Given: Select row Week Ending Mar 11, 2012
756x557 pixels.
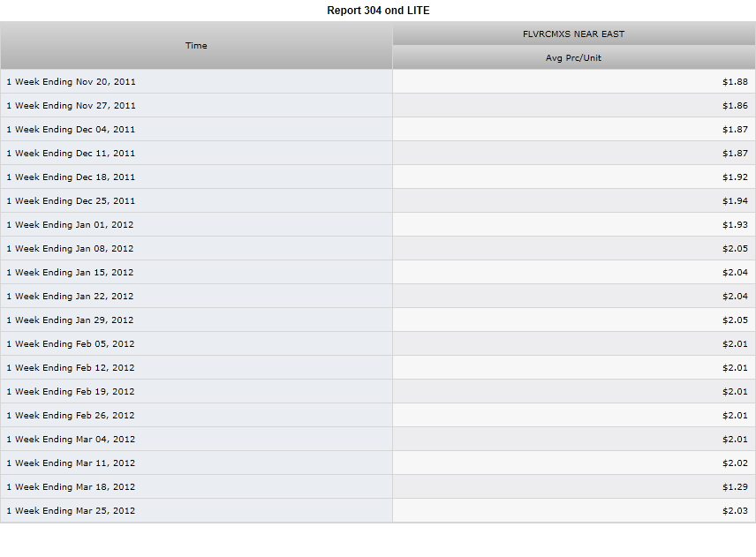Looking at the screenshot, I should tap(378, 463).
